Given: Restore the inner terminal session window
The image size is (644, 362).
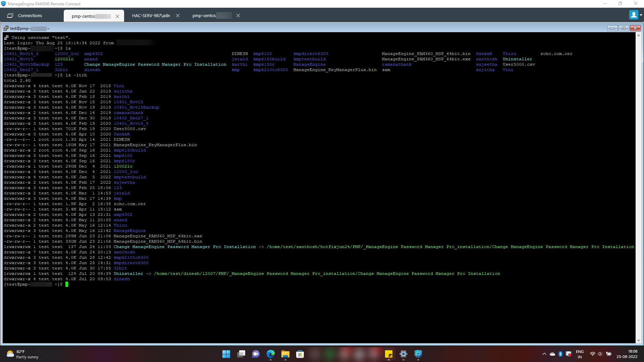Looking at the screenshot, I should click(624, 28).
